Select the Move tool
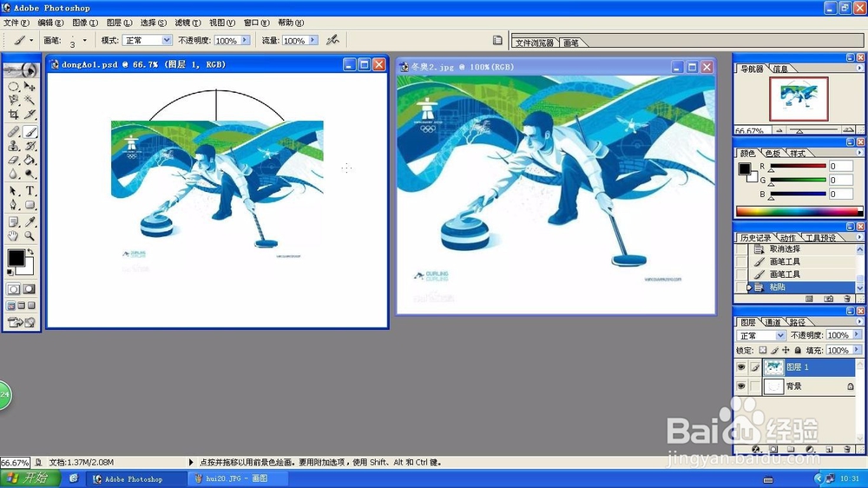This screenshot has width=868, height=488. click(x=30, y=87)
